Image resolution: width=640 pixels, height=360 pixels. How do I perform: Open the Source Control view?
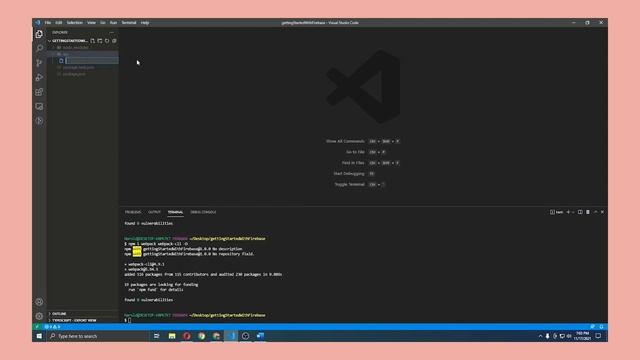pyautogui.click(x=39, y=63)
